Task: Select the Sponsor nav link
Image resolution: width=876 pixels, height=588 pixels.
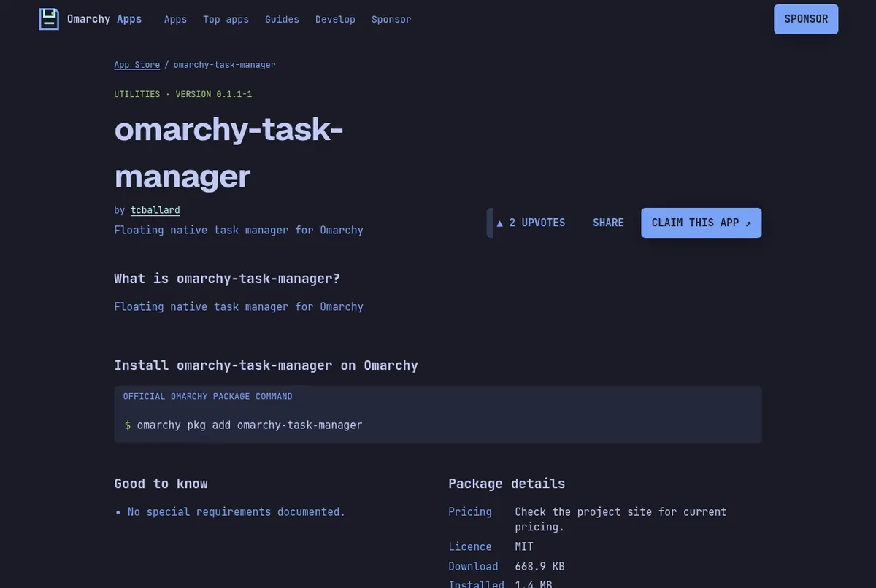Action: [x=391, y=19]
